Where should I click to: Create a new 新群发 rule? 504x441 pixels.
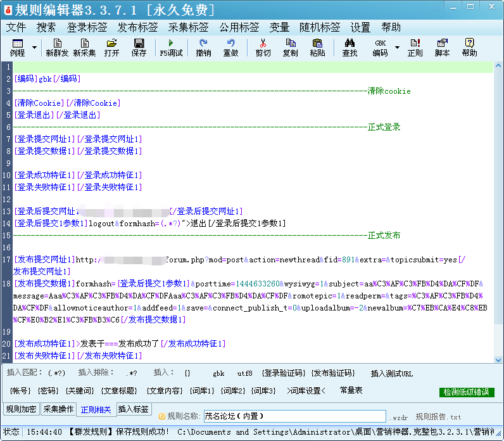57,48
